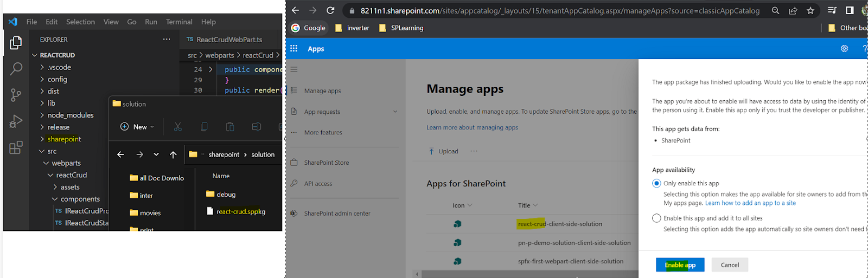
Task: Click react-crud solution app icon
Action: pos(457,224)
